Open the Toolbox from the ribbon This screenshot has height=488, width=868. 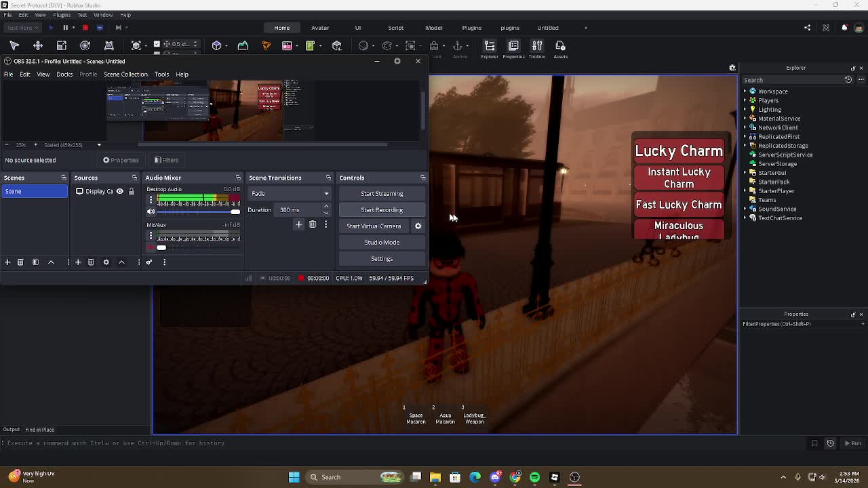tap(537, 49)
